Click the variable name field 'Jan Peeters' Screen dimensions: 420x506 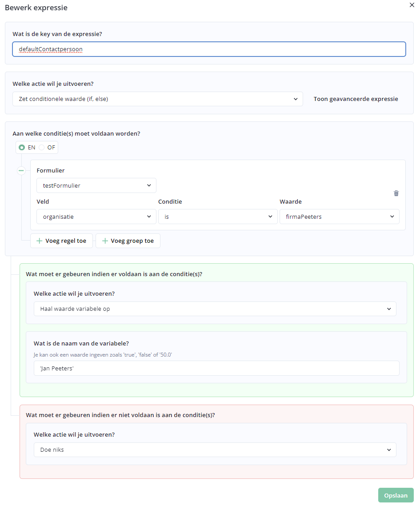click(x=216, y=368)
